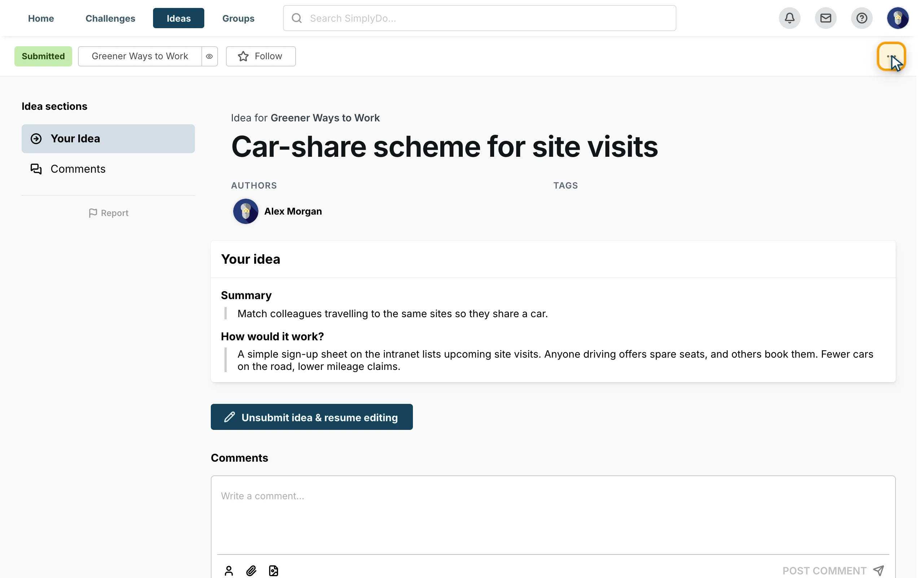Open the Greener Ways to Work challenge button

[140, 56]
